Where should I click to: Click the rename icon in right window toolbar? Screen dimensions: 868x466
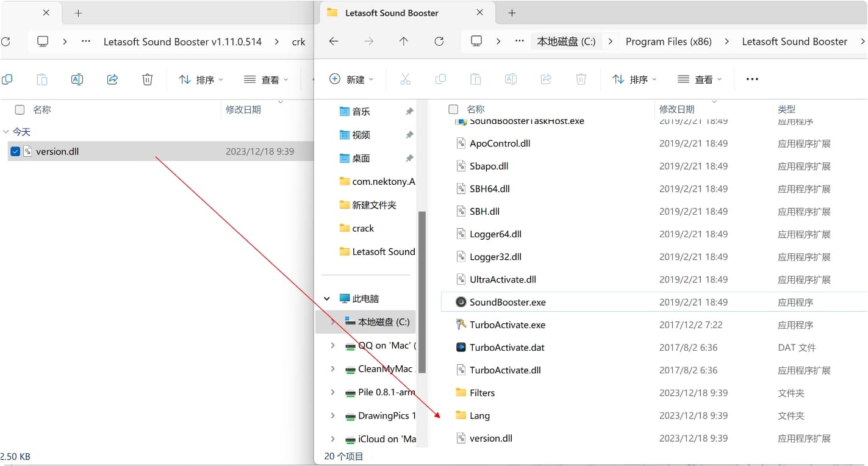(511, 79)
